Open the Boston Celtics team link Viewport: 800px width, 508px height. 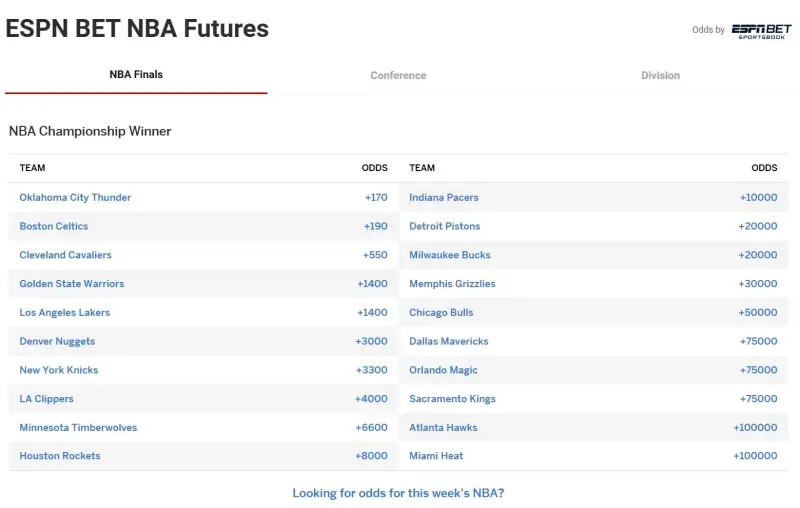click(54, 226)
